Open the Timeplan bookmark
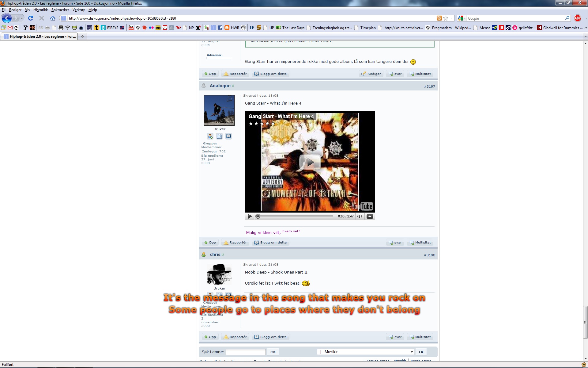Image resolution: width=588 pixels, height=368 pixels. 365,28
